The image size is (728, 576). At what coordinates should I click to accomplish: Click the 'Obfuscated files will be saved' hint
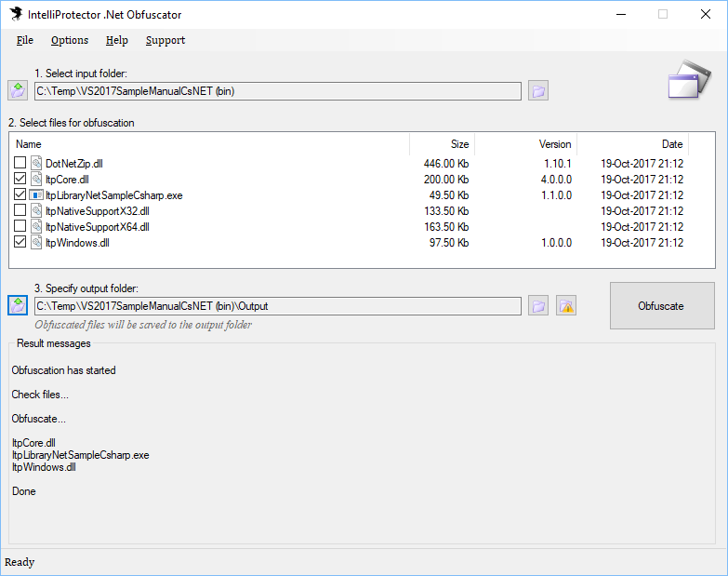click(x=143, y=325)
